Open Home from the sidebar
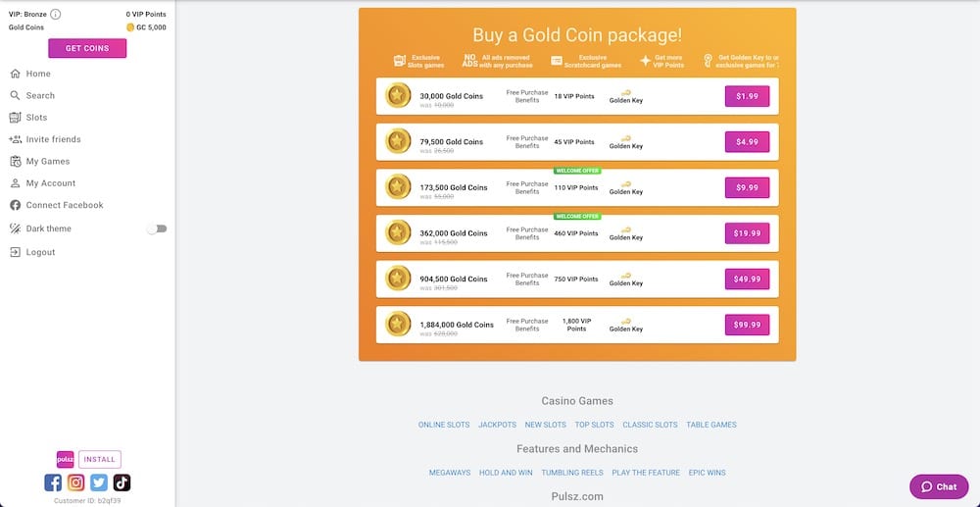Viewport: 980px width, 507px height. [38, 74]
